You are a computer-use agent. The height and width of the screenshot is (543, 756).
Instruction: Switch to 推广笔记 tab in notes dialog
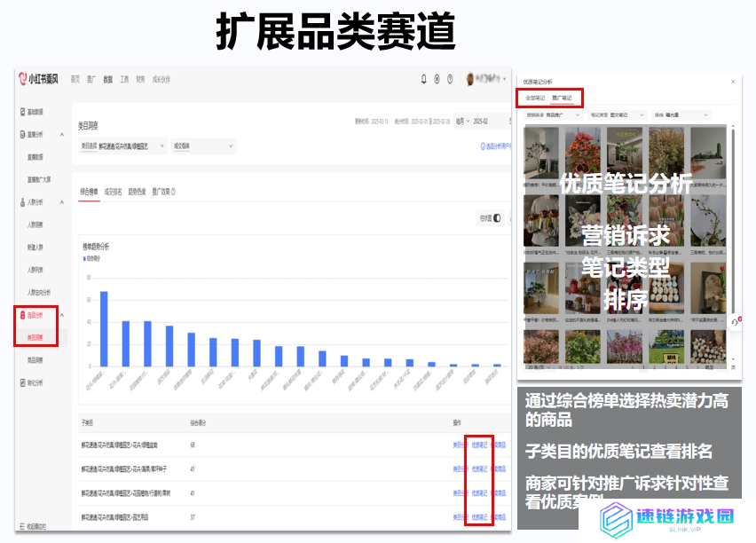point(562,98)
